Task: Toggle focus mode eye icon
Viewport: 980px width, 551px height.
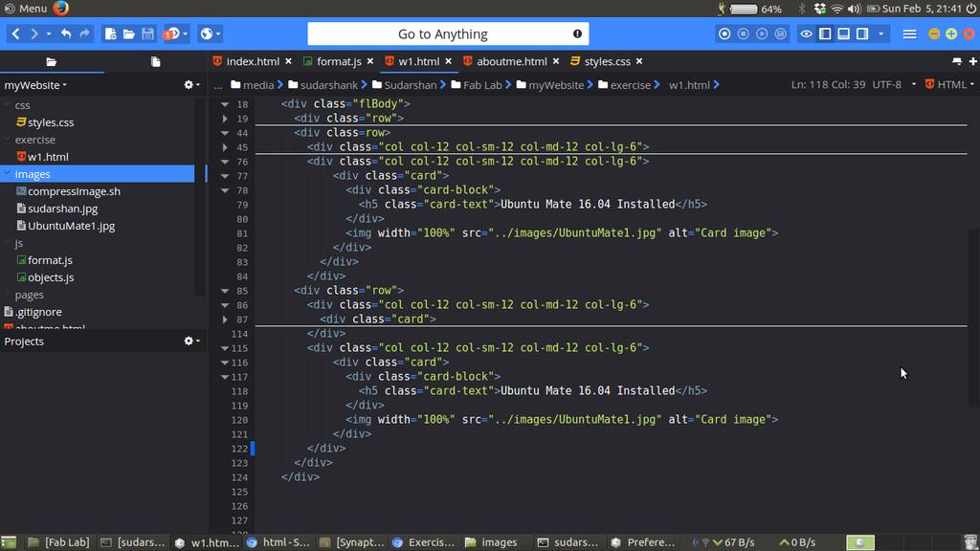Action: (x=806, y=33)
